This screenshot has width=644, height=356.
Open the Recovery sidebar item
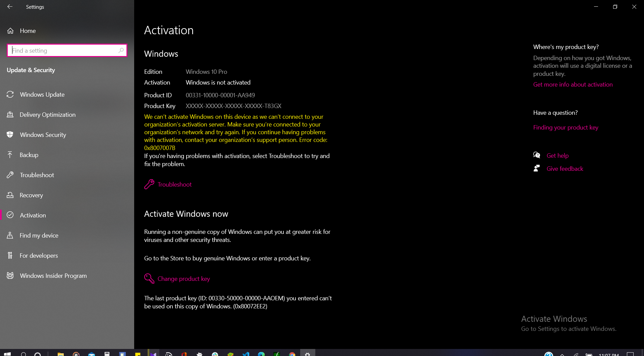[x=67, y=195]
